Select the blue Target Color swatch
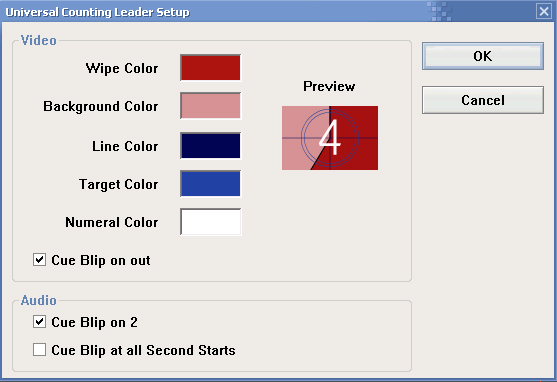Viewport: 557px width, 382px height. [x=211, y=183]
